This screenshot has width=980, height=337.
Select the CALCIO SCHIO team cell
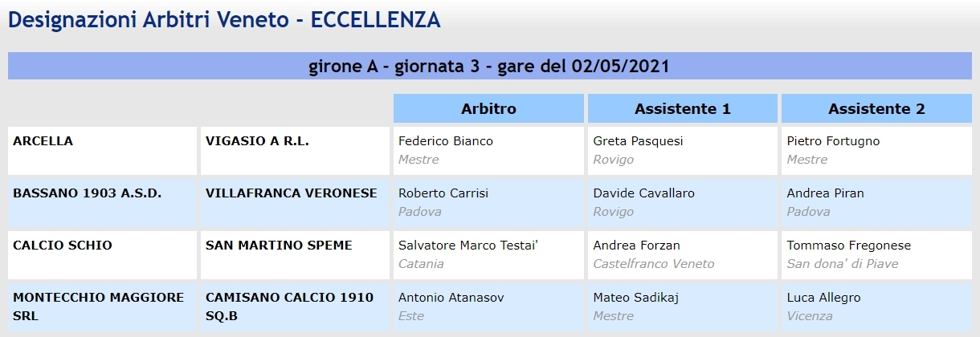[x=102, y=255]
